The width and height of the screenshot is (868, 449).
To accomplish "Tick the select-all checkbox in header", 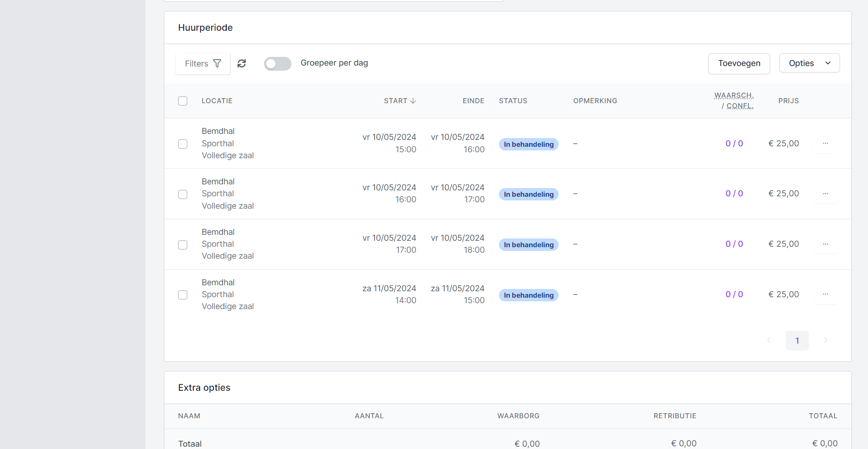I will click(x=183, y=101).
